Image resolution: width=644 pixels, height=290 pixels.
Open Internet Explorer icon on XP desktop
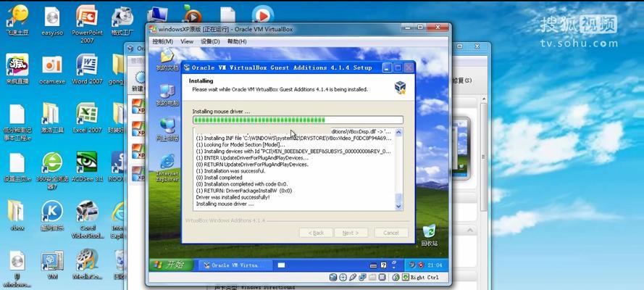[x=167, y=167]
